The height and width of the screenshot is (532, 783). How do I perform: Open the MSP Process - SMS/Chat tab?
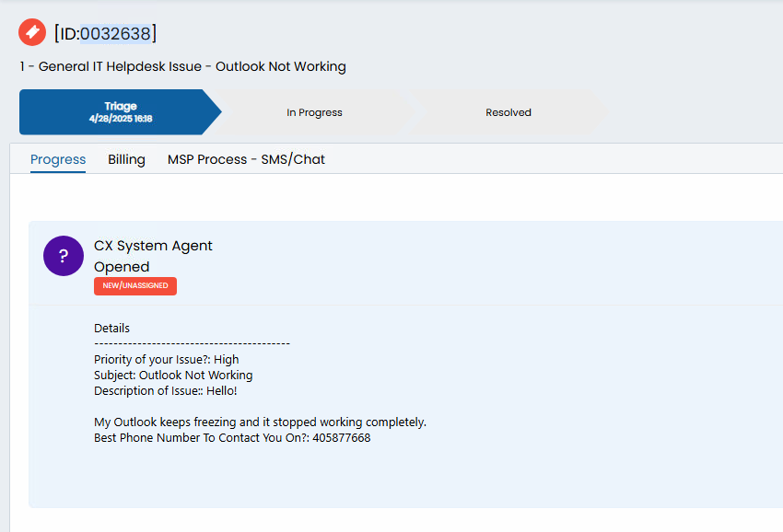(x=246, y=159)
